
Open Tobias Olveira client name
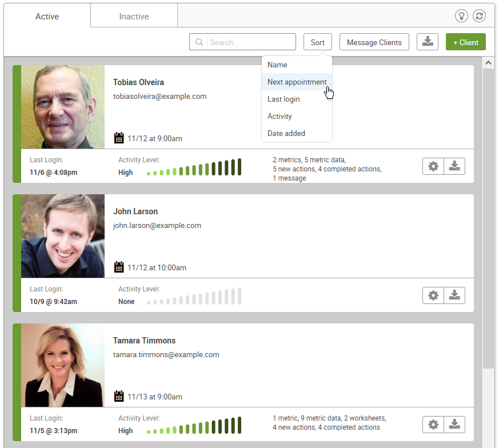(138, 82)
